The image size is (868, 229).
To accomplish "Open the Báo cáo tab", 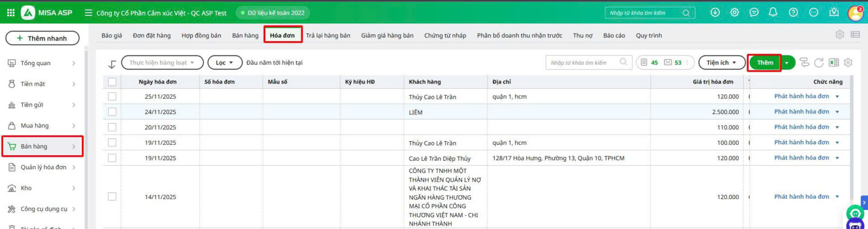I will (x=614, y=36).
